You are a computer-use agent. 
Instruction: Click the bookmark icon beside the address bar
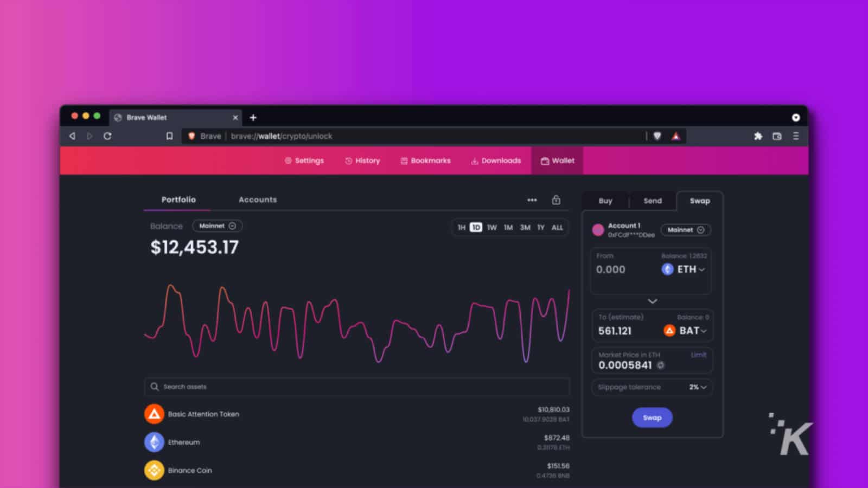[x=169, y=136]
